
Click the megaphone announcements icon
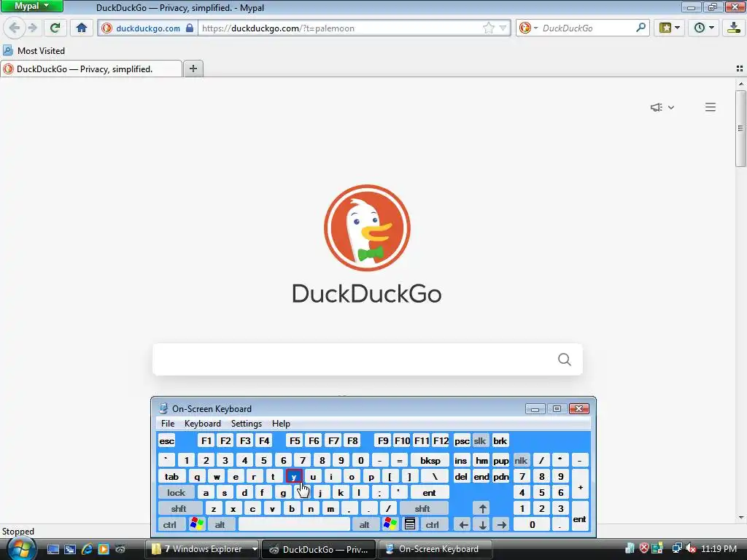click(657, 107)
